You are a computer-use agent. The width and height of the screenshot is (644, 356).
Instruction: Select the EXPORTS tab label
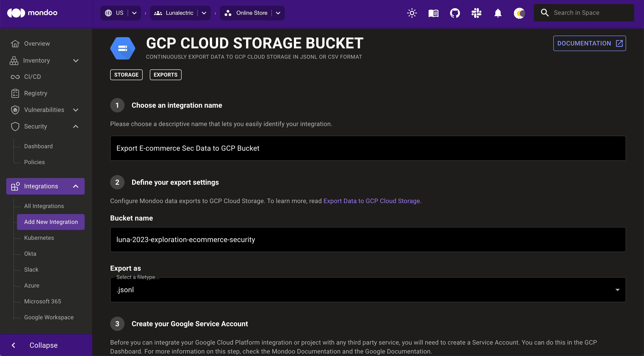tap(165, 75)
